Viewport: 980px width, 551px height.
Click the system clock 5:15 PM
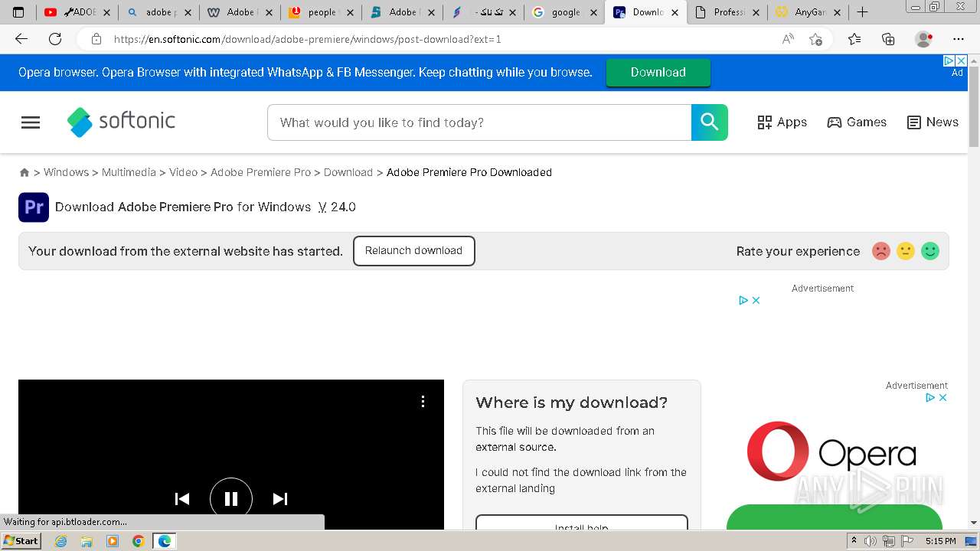(940, 541)
